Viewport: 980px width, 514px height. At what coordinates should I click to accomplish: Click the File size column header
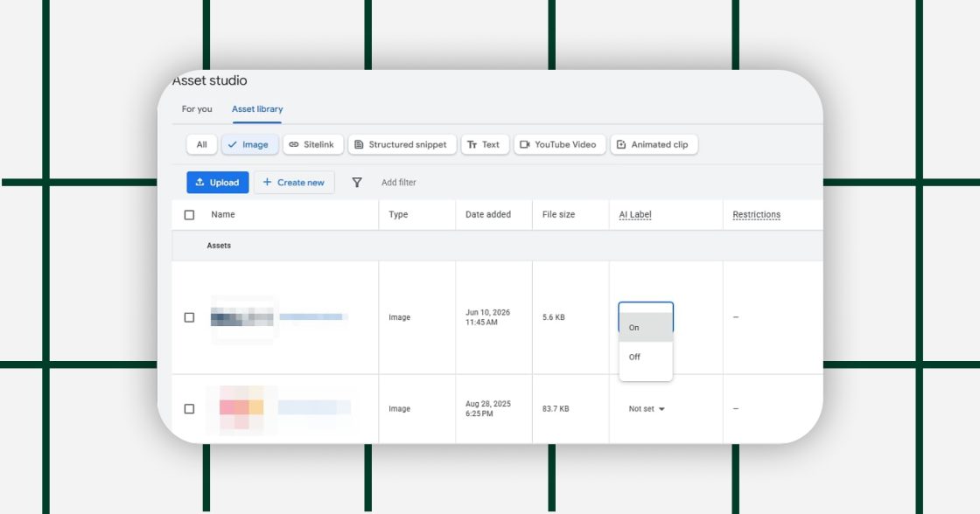[558, 214]
